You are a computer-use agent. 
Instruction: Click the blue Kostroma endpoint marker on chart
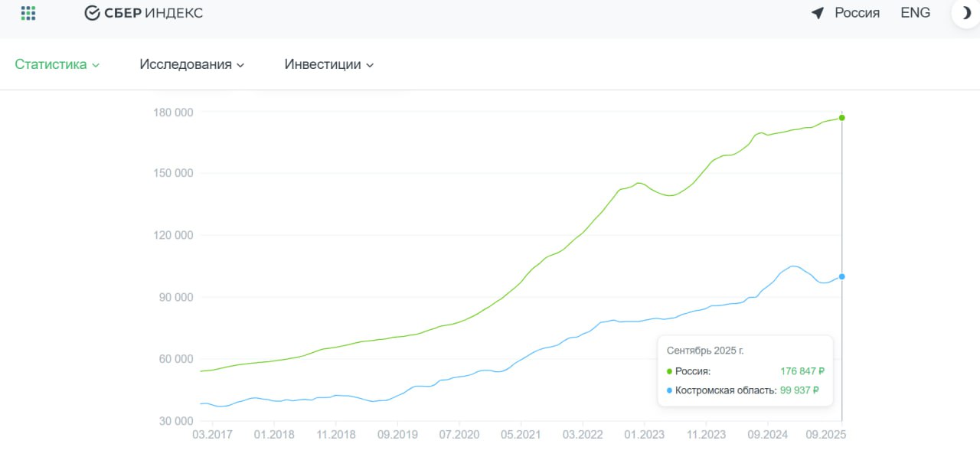pos(841,276)
